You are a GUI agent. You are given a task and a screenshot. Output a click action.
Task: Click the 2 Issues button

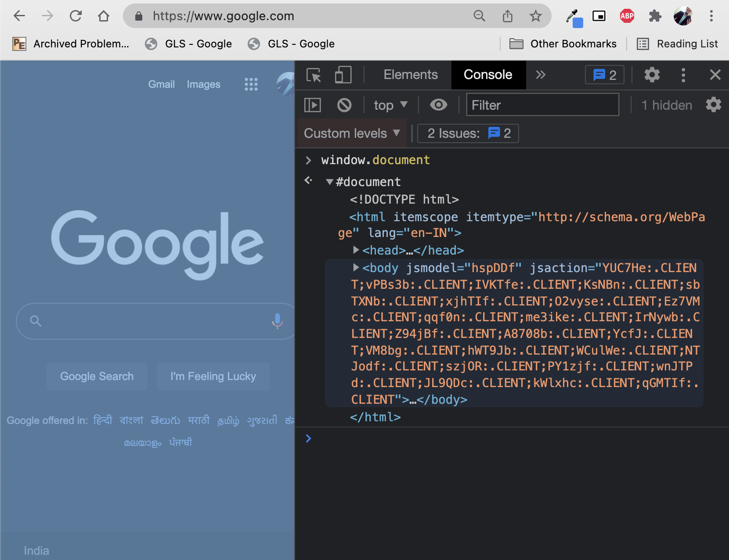468,133
